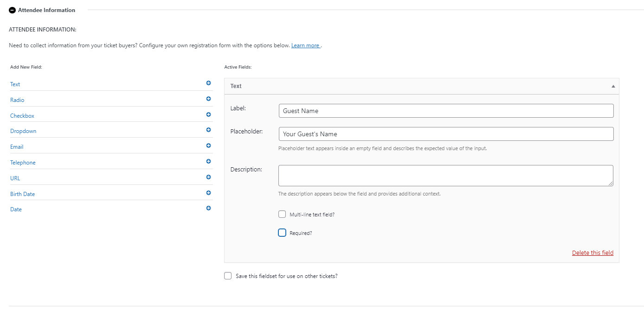This screenshot has width=644, height=310.
Task: Click inside the Guest Name label field
Action: (x=445, y=110)
